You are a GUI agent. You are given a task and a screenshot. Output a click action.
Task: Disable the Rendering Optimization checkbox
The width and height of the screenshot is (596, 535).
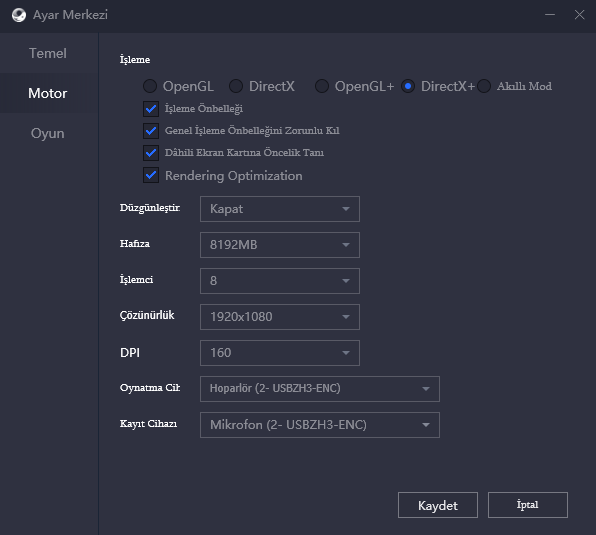click(x=151, y=175)
